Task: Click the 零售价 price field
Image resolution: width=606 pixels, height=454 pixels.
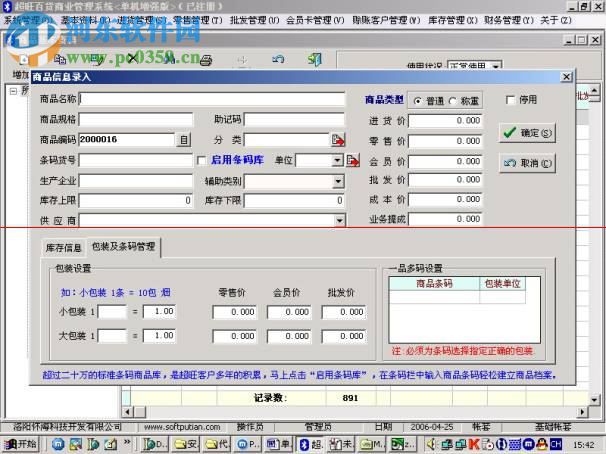Action: pyautogui.click(x=445, y=141)
